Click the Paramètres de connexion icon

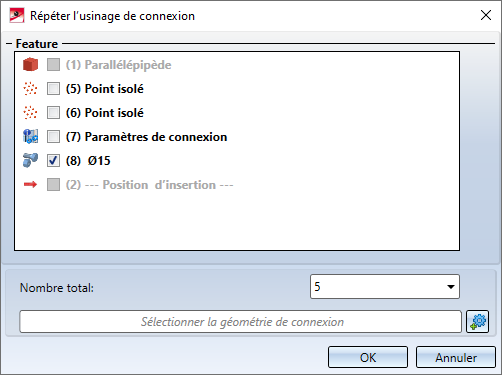[30, 137]
